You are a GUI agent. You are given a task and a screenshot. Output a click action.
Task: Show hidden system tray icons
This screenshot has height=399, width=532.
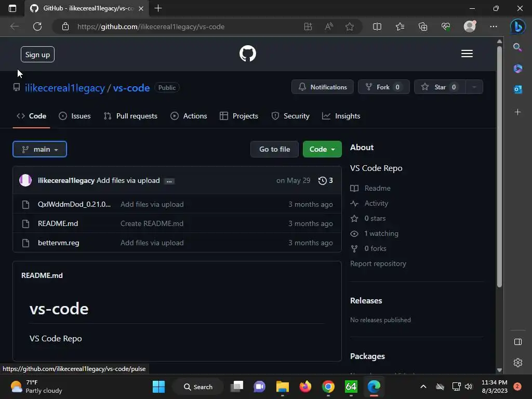click(423, 387)
